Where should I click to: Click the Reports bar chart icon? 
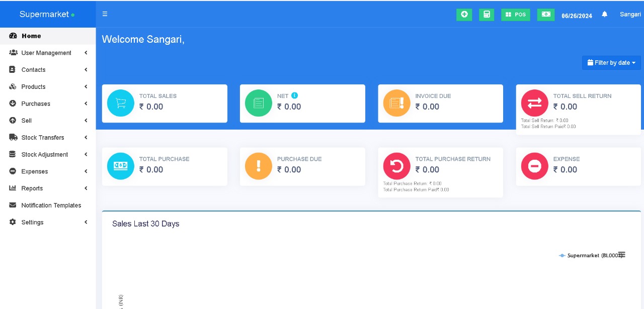[x=13, y=188]
